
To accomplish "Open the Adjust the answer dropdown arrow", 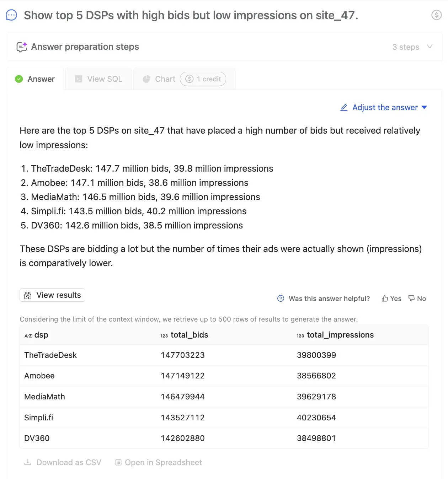I will pyautogui.click(x=424, y=107).
